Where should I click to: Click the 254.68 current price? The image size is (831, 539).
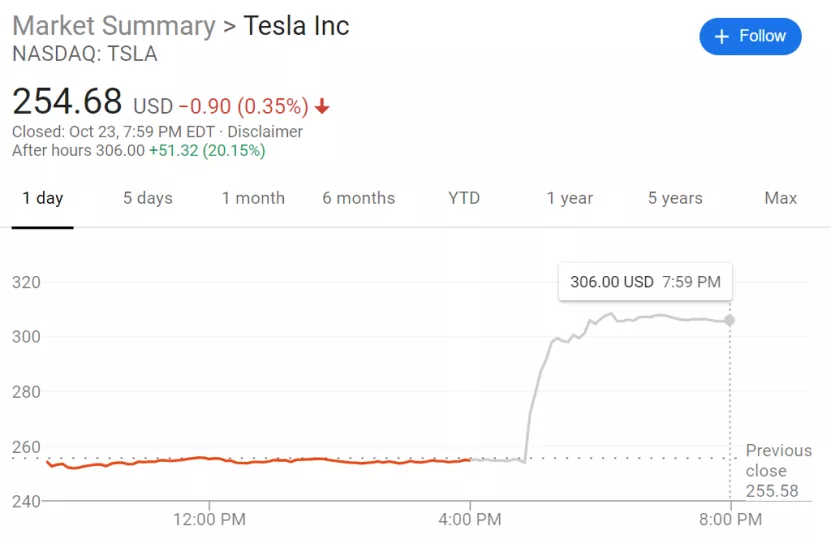pos(67,101)
